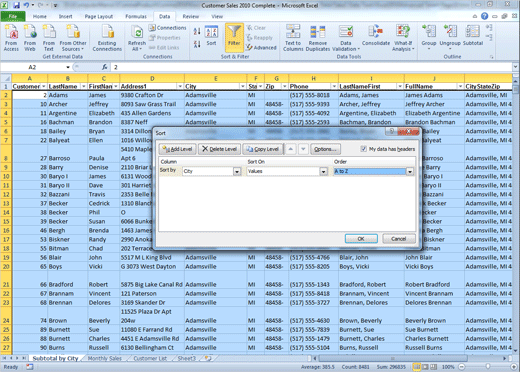Click the Select All corner cell
520x372 pixels.
coord(6,79)
